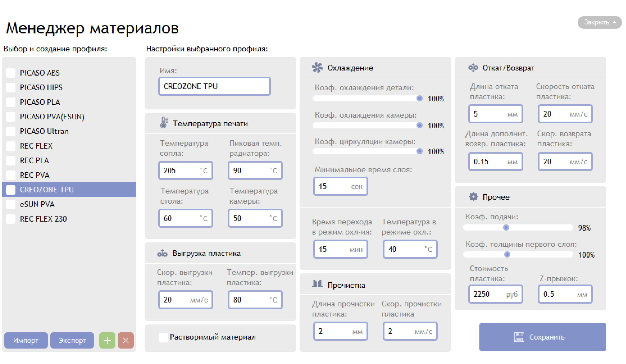Screen dimensions: 626x364
Task: Delete selected profile with red X
Action: (126, 340)
